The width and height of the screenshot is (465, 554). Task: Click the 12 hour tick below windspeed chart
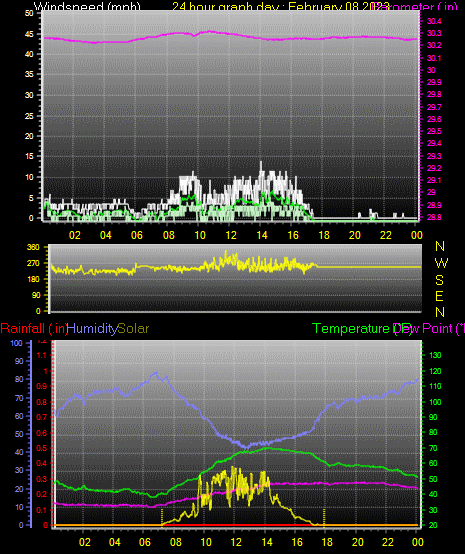(x=231, y=235)
